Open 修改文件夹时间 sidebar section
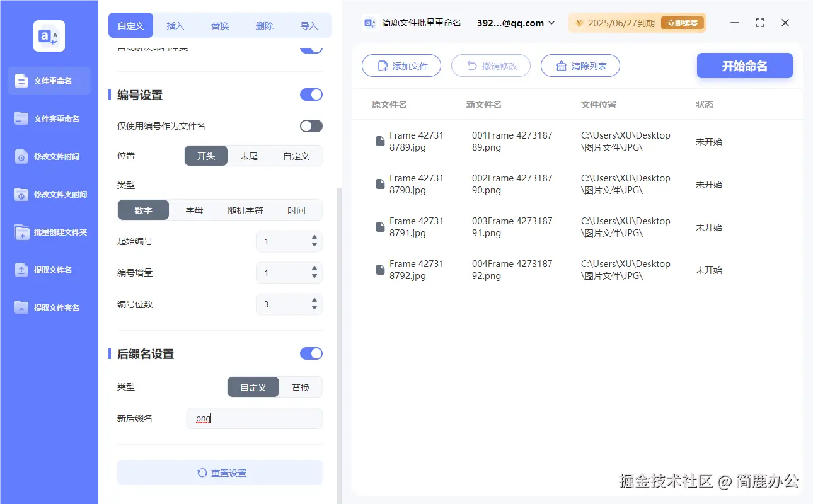This screenshot has width=813, height=504. [49, 194]
